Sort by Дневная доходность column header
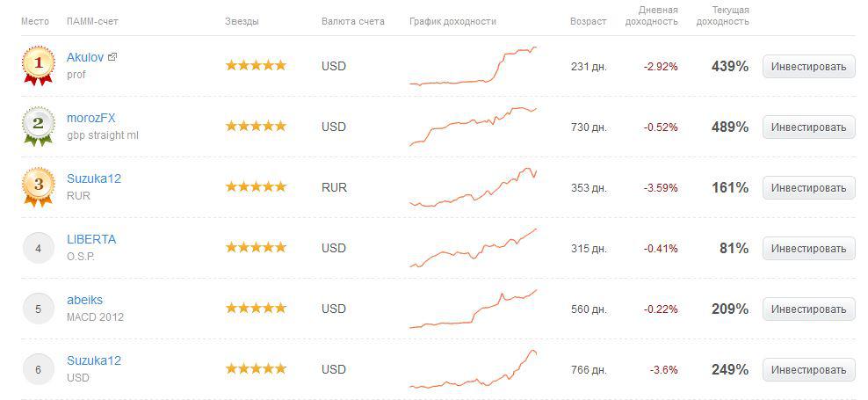The image size is (868, 400). click(x=652, y=16)
